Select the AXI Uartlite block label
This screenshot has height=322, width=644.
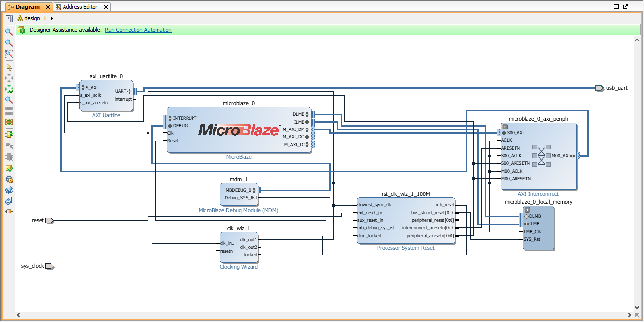[x=106, y=115]
